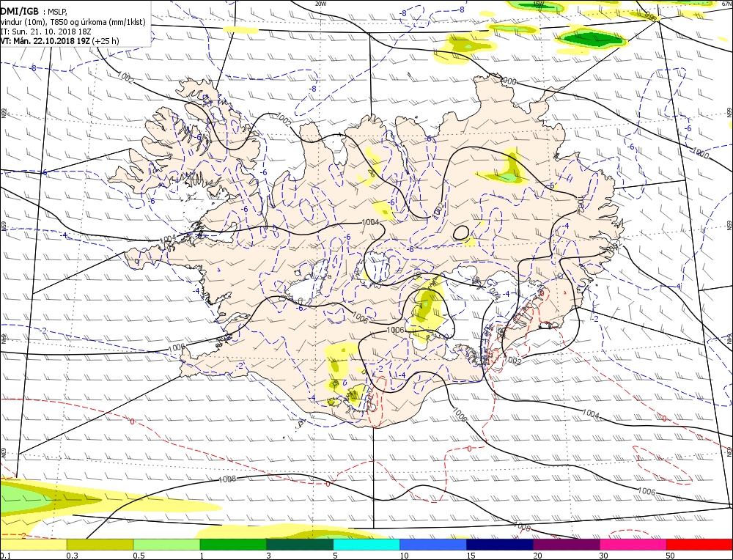
Task: Click the yellow 0.1–0.3 precipitation legend swatch
Action: pyautogui.click(x=33, y=545)
